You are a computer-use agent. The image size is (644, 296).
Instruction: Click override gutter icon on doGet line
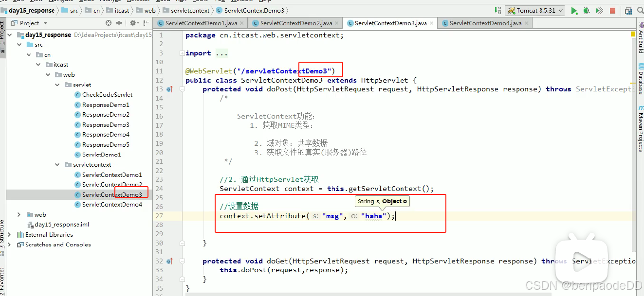tap(169, 261)
